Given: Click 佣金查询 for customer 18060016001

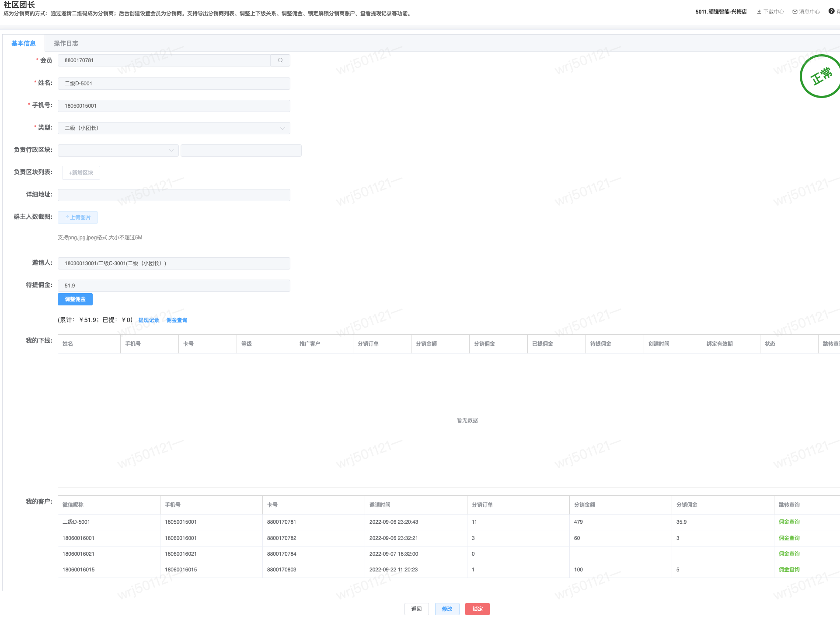Looking at the screenshot, I should [x=789, y=538].
